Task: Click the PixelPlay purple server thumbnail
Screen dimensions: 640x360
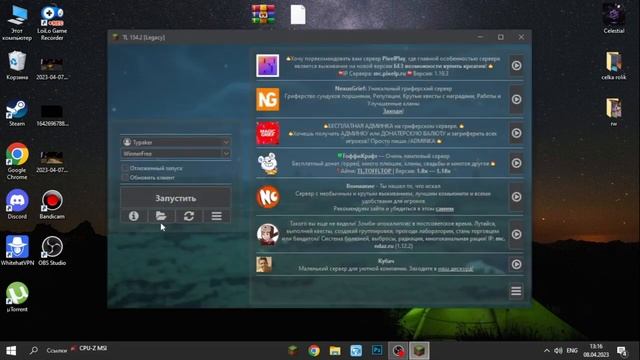Action: (268, 65)
